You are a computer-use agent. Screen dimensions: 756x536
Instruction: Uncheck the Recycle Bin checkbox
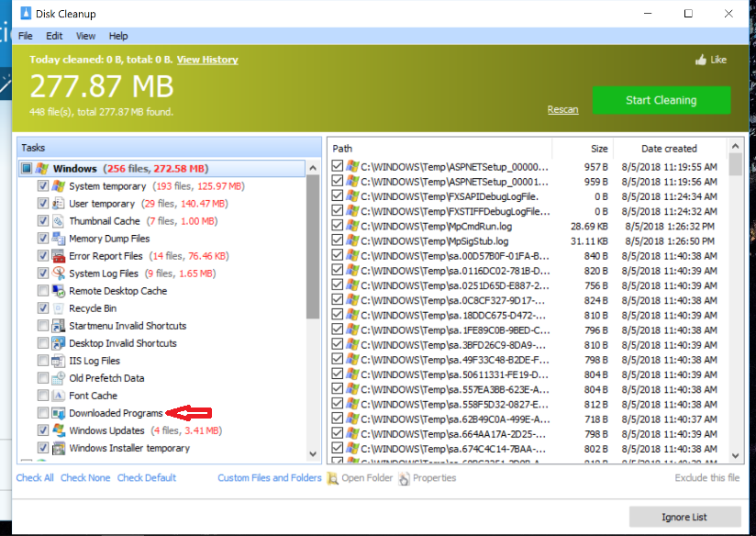[x=43, y=308]
